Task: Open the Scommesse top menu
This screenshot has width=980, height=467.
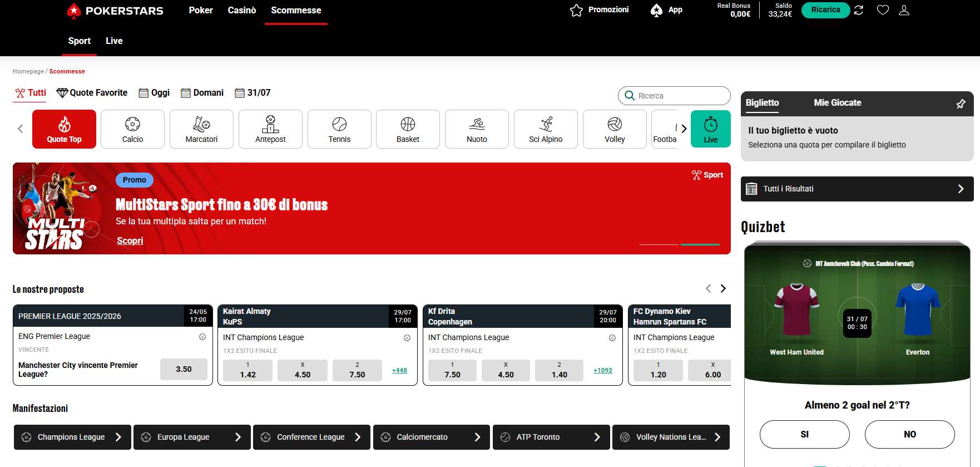Action: [x=296, y=10]
